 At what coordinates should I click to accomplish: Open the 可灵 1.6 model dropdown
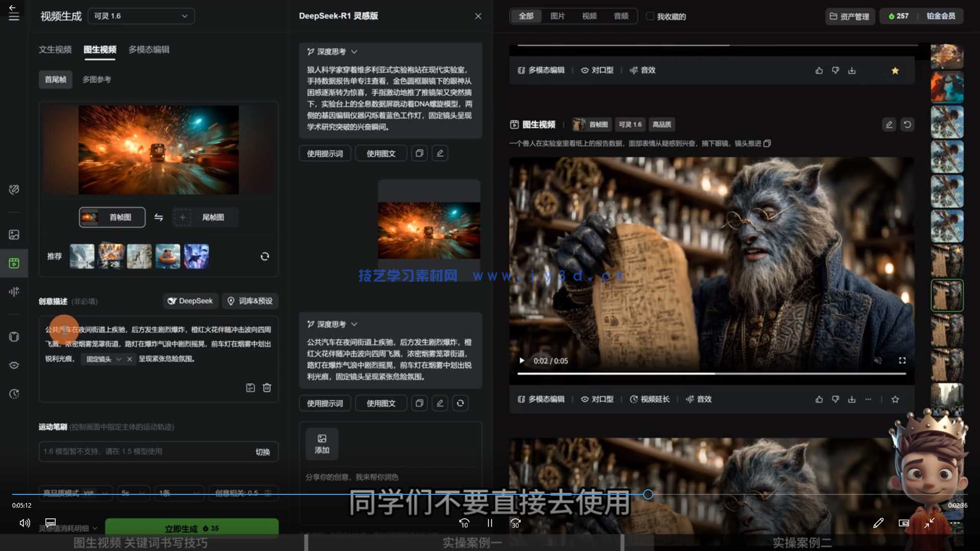141,16
